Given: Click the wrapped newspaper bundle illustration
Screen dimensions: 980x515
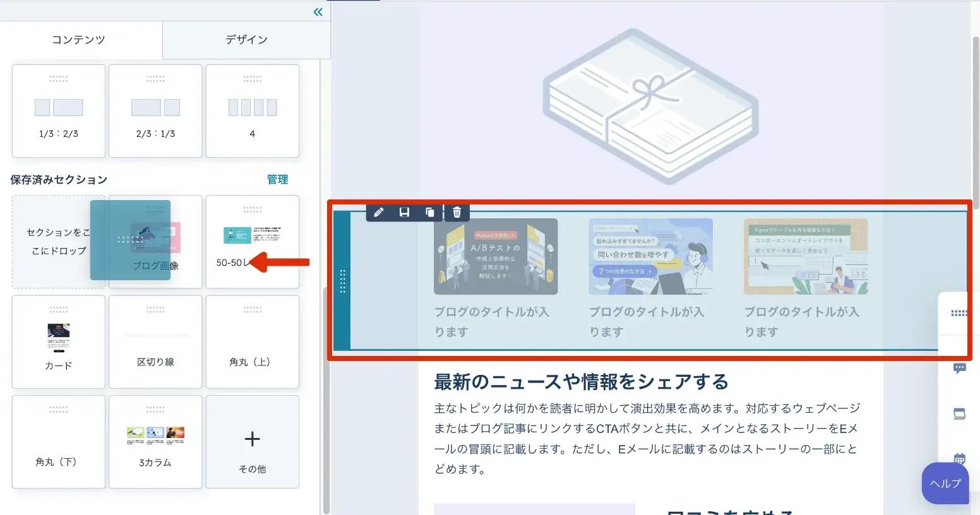Looking at the screenshot, I should pos(650,107).
